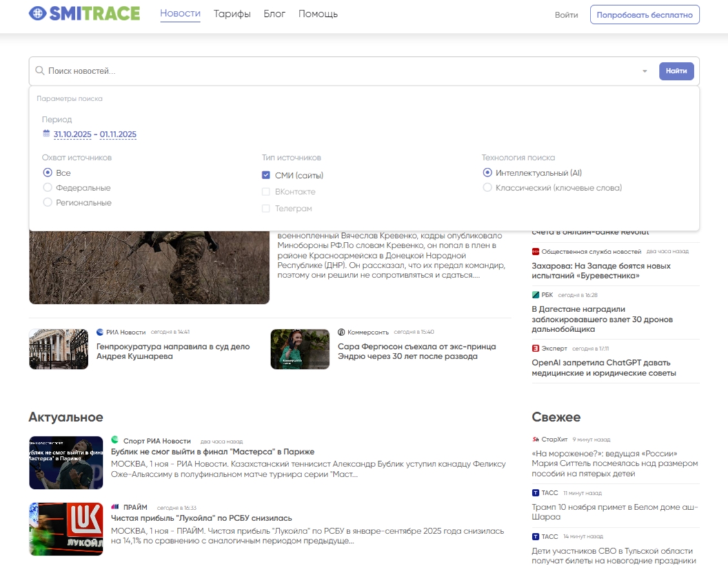Select the Федеральные radio button
Viewport: 728px width, 565px height.
(x=47, y=187)
